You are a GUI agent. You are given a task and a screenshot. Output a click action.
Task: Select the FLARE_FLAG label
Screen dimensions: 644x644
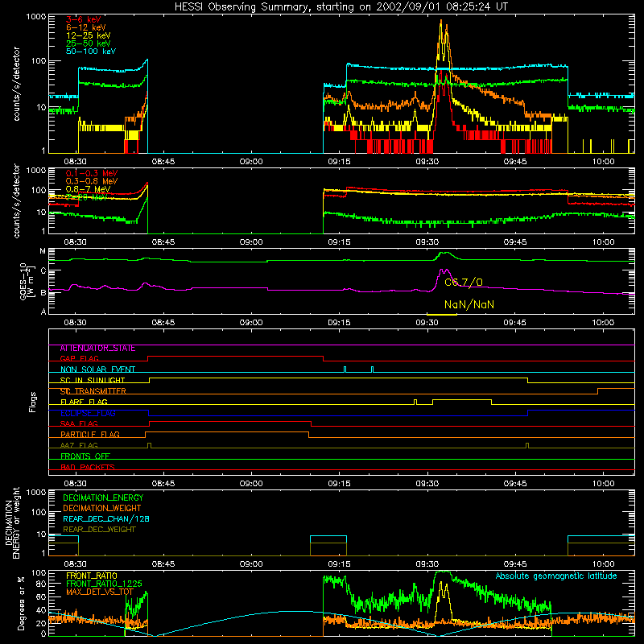pos(84,402)
